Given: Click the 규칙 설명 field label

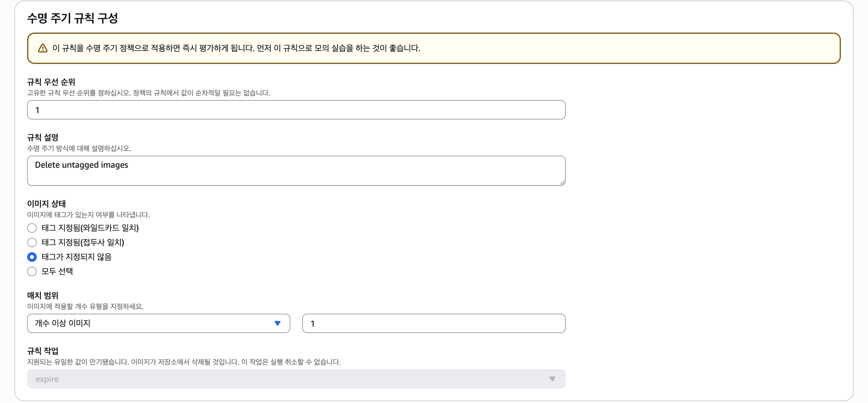Looking at the screenshot, I should [43, 137].
